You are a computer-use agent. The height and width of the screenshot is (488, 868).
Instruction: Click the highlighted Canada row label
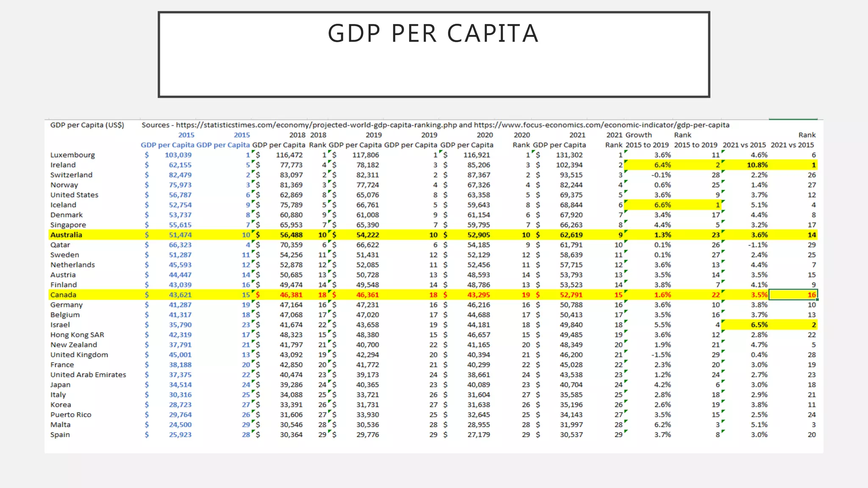[x=63, y=295]
